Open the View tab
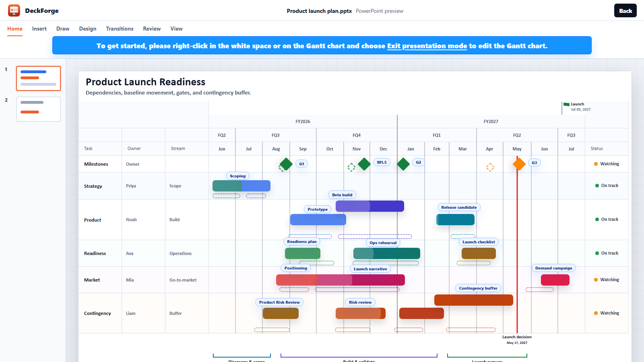 point(176,29)
